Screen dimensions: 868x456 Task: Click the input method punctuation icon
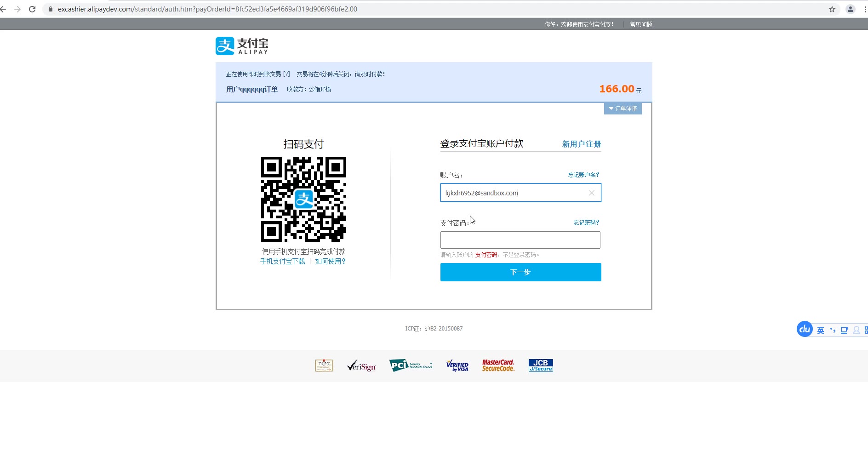833,330
